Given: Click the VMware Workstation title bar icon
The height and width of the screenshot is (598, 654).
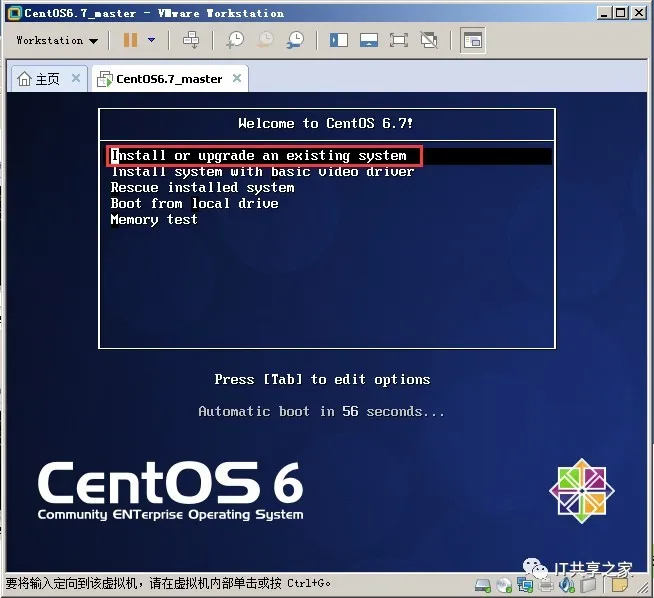Looking at the screenshot, I should (14, 13).
